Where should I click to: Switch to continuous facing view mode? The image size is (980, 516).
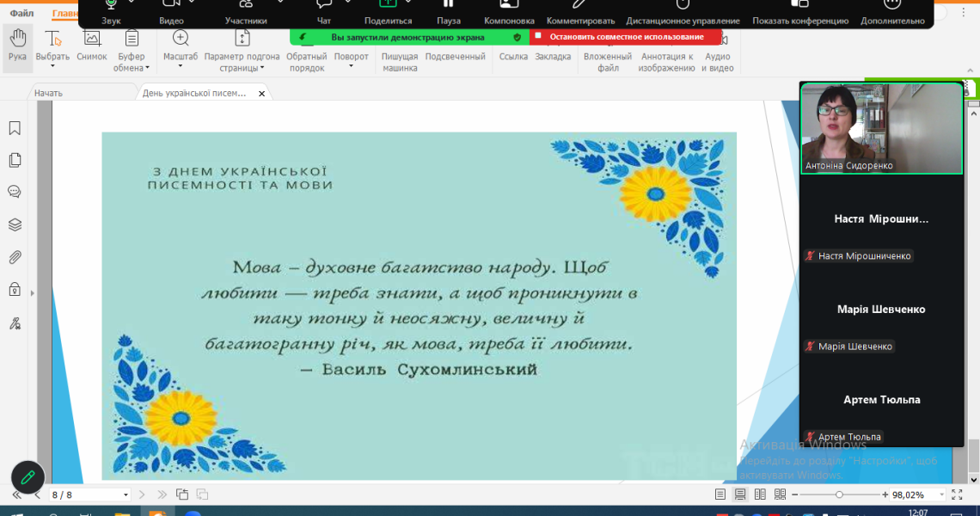click(x=780, y=494)
